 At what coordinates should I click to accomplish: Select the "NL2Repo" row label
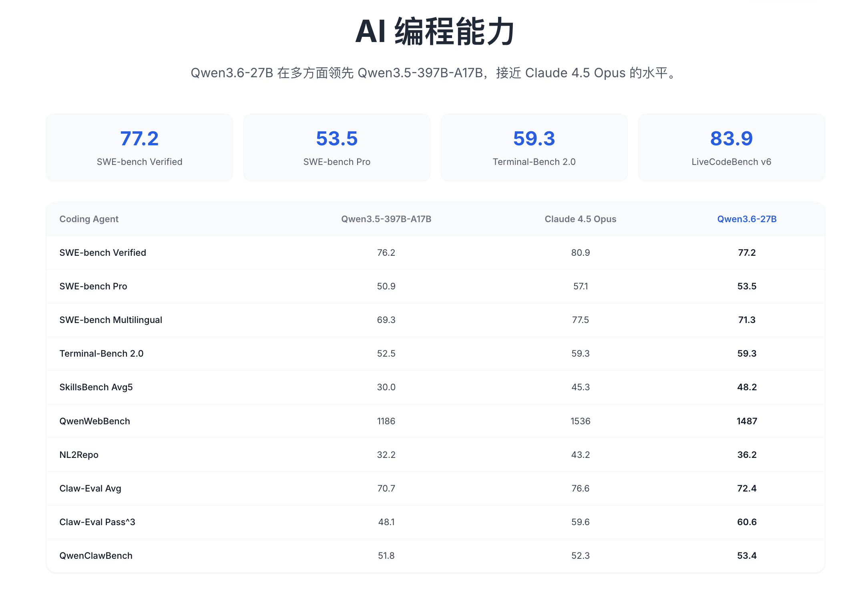(x=79, y=455)
